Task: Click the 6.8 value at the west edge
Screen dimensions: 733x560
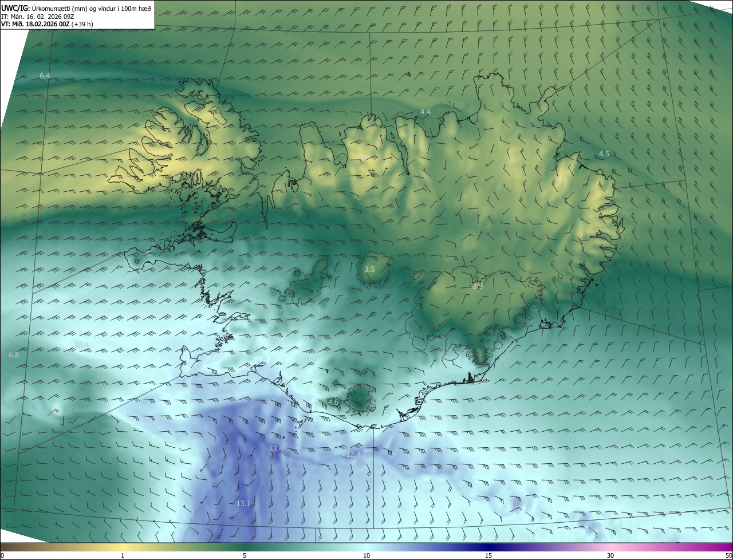Action: point(14,355)
